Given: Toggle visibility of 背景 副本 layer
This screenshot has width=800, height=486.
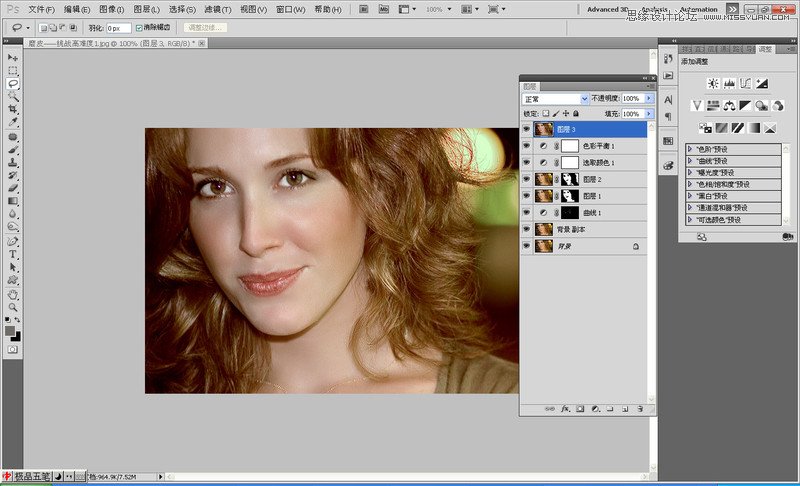Looking at the screenshot, I should pyautogui.click(x=527, y=229).
